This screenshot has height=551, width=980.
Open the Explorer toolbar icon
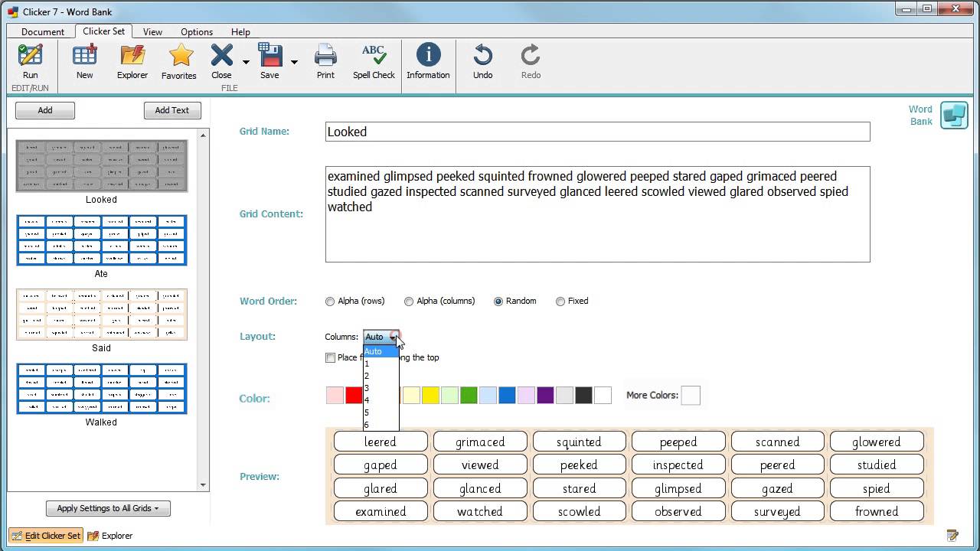click(132, 60)
